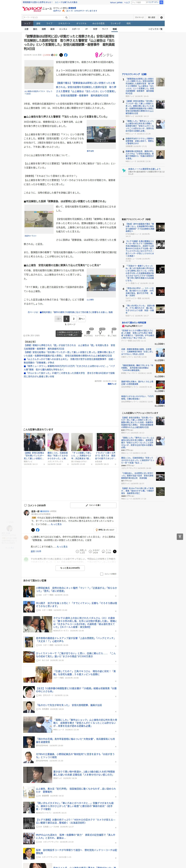
Task: Click the ログイン link
Action: [57, 11]
